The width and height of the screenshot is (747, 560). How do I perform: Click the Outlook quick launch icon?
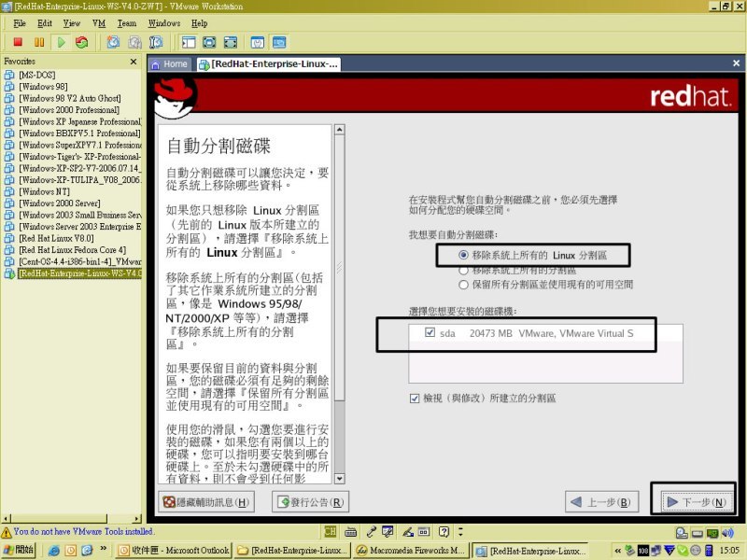tap(71, 551)
